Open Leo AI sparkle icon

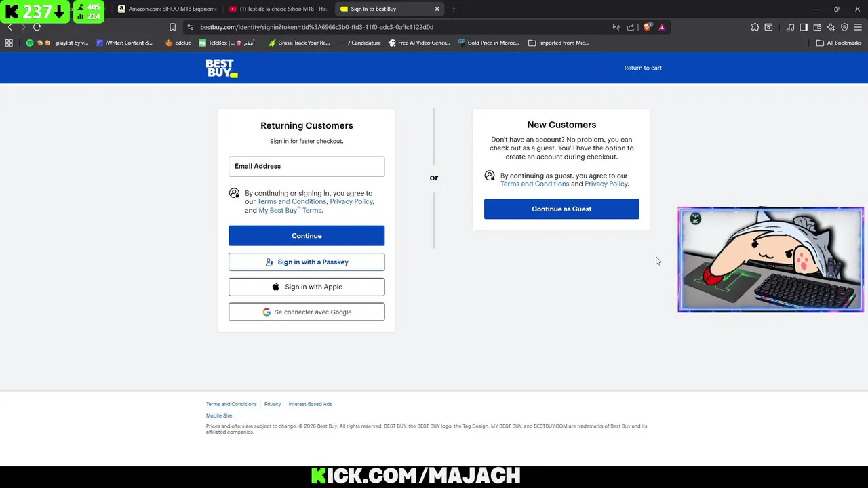click(x=831, y=27)
